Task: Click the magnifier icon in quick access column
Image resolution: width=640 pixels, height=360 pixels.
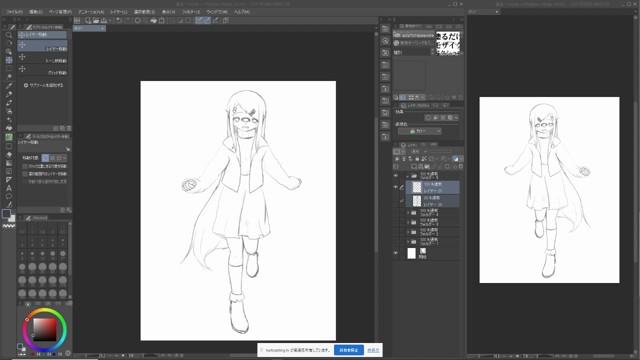Action: pos(385,41)
